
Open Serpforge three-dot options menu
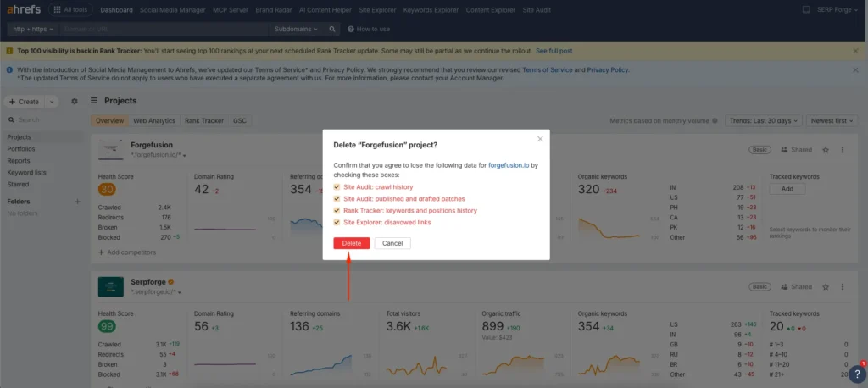coord(843,286)
